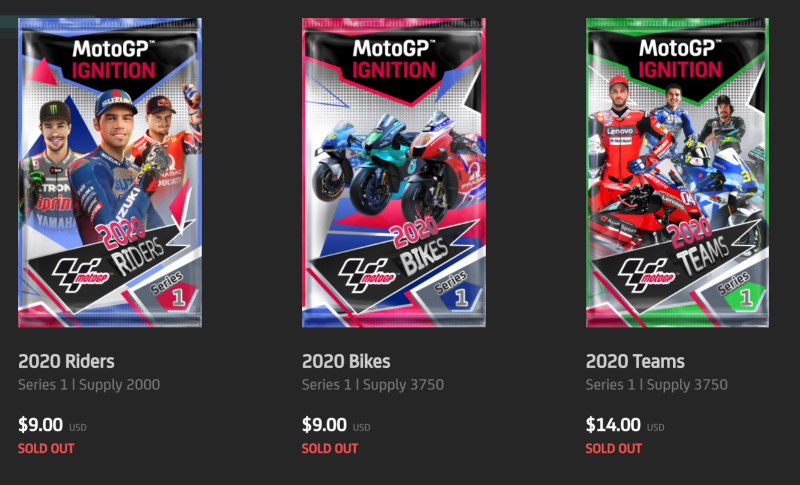
Task: Click the 2020 Riders title link
Action: pyautogui.click(x=66, y=361)
